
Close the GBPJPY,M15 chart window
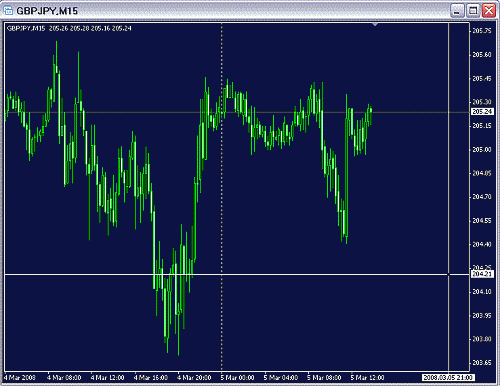489,11
